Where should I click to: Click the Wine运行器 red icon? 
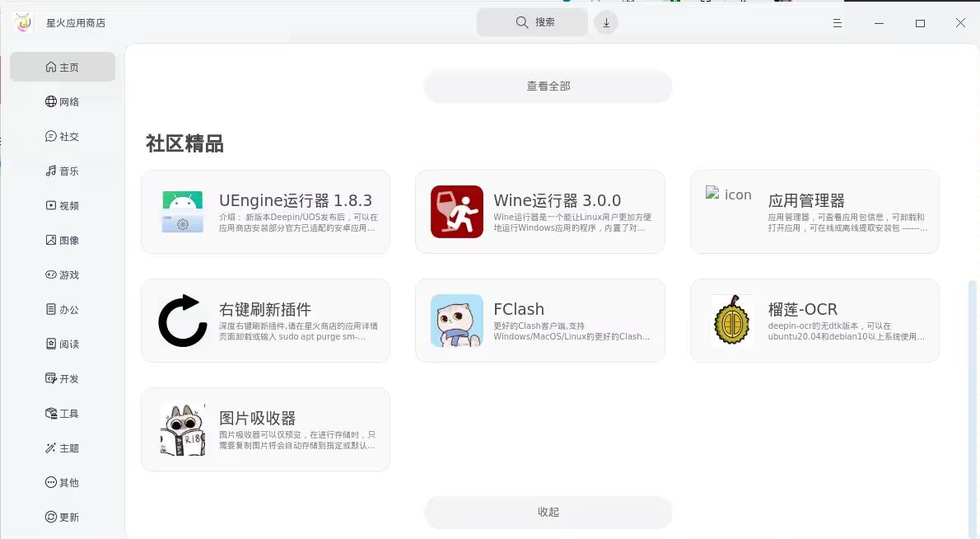pos(457,211)
